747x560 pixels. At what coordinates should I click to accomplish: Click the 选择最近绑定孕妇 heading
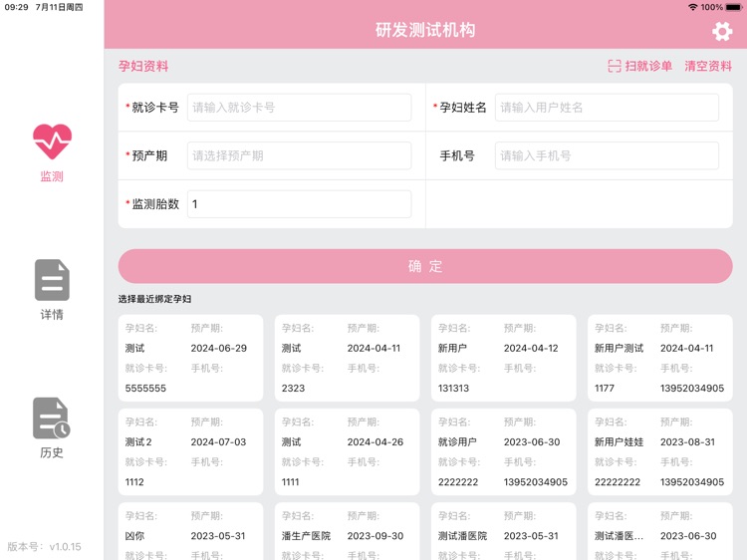pos(154,299)
